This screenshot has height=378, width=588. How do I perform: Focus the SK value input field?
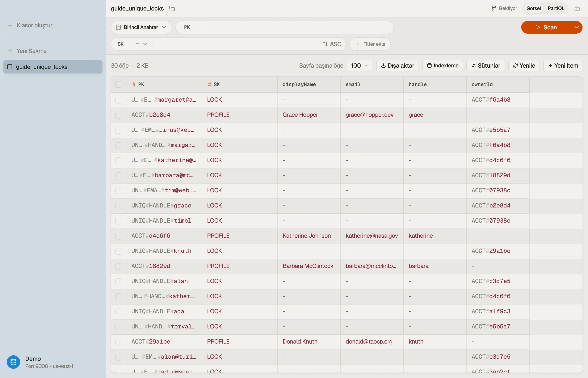236,44
